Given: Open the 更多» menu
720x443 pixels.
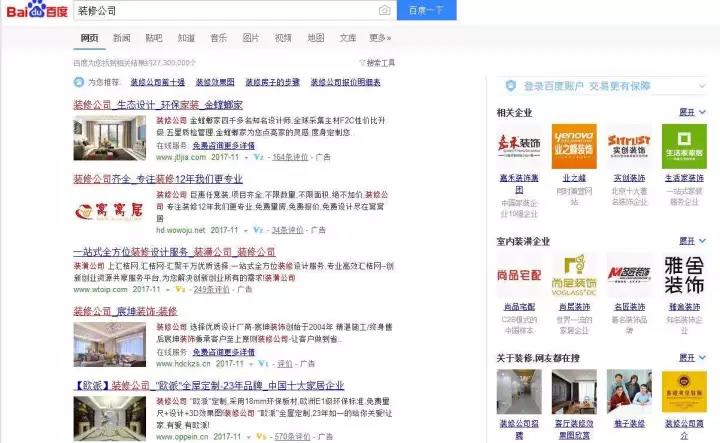Looking at the screenshot, I should tap(380, 38).
